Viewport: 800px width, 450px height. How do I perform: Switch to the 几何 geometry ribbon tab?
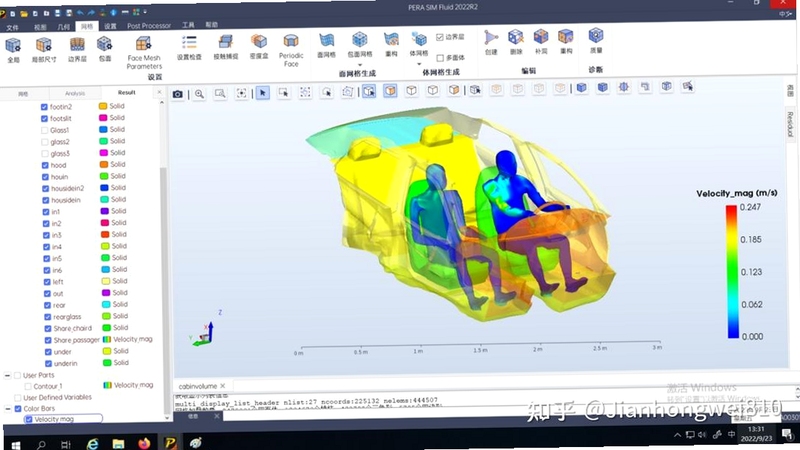(63, 27)
